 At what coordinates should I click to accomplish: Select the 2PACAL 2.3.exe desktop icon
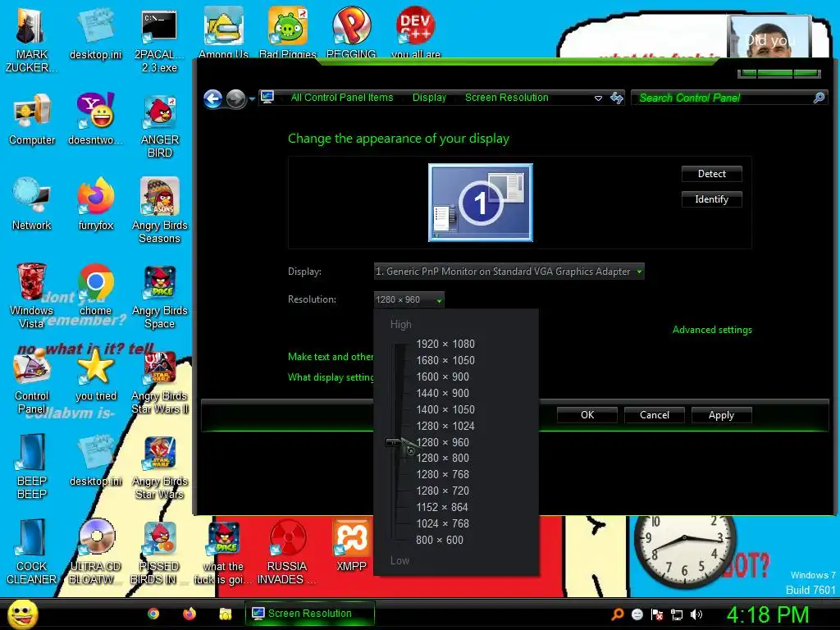click(x=159, y=39)
